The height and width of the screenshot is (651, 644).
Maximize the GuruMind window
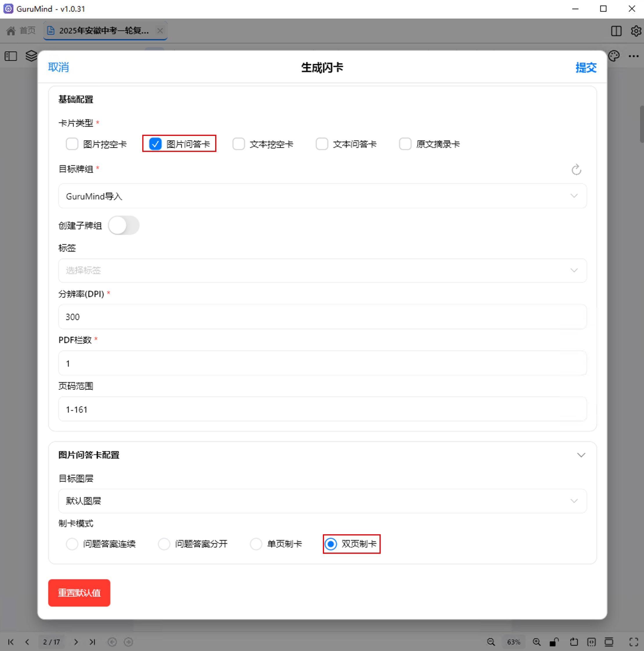coord(603,9)
